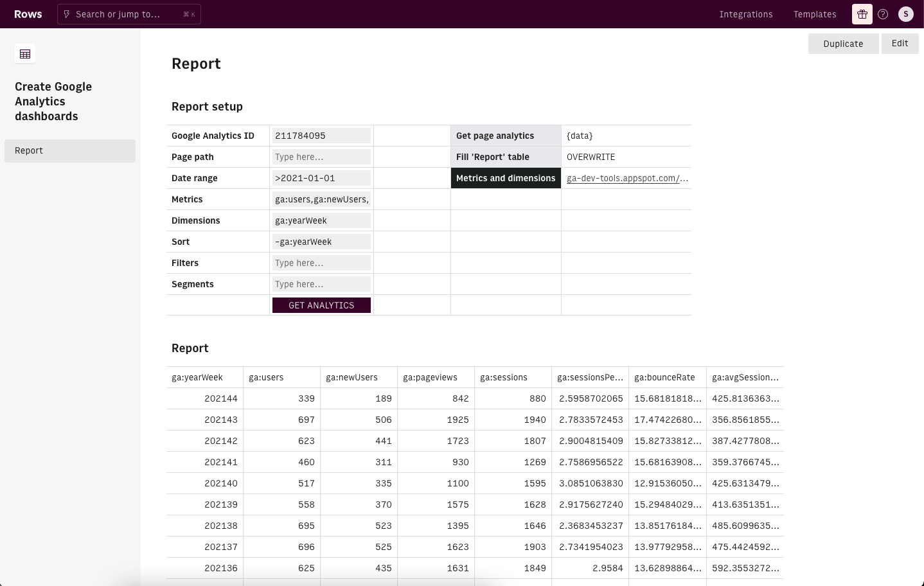The width and height of the screenshot is (924, 586).
Task: Select new users value 506
Action: (359, 420)
